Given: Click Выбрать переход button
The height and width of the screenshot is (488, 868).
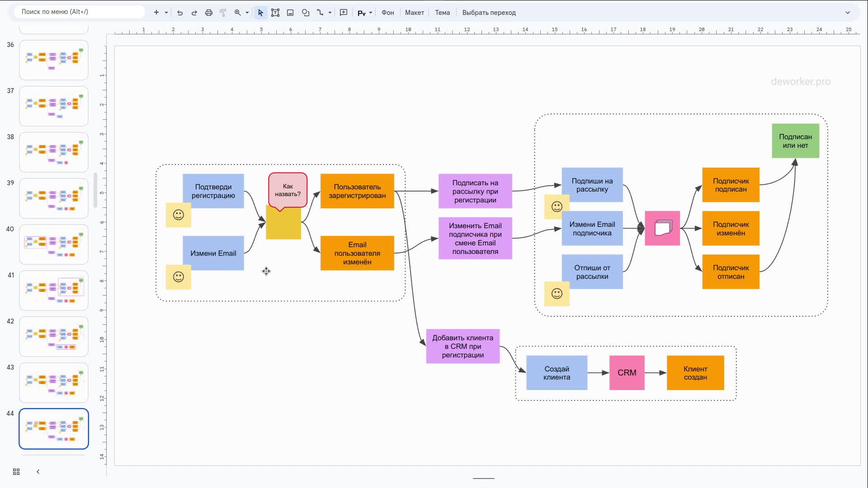Looking at the screenshot, I should [489, 13].
